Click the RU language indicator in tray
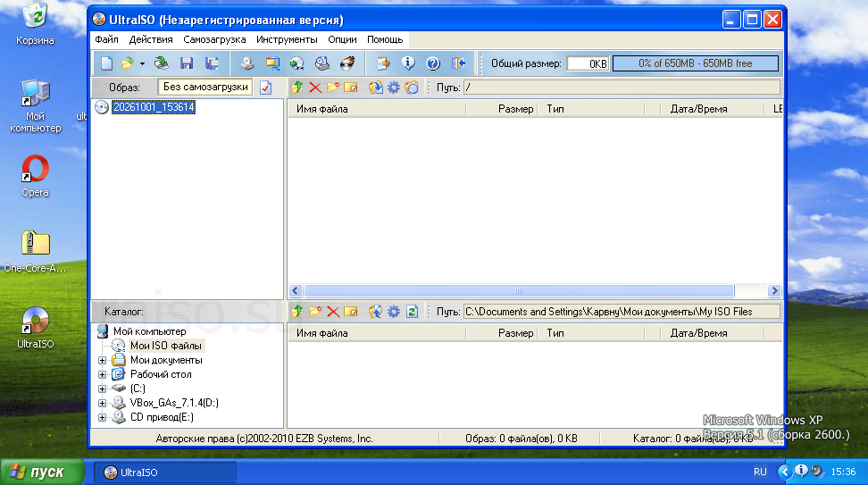The image size is (868, 485). click(760, 472)
